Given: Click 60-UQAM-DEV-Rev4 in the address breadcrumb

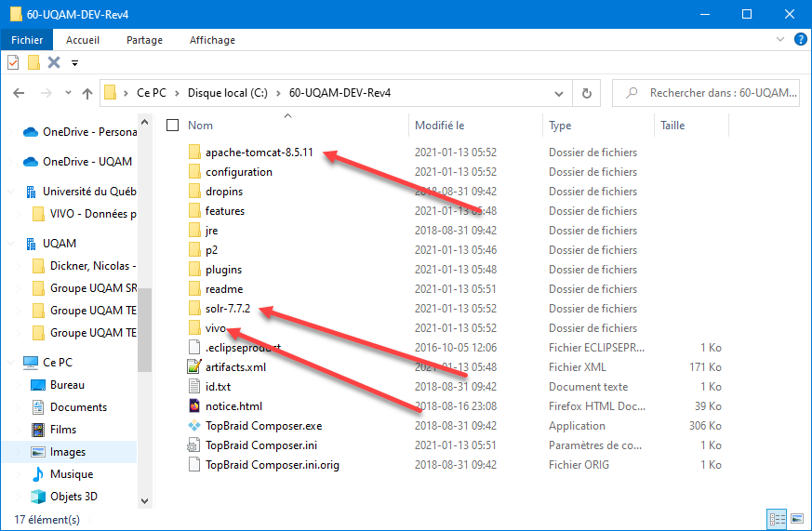Looking at the screenshot, I should pyautogui.click(x=339, y=93).
